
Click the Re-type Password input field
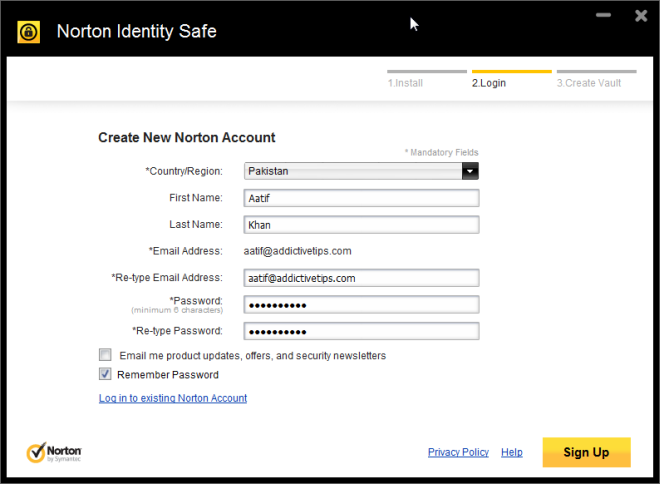[x=361, y=331]
